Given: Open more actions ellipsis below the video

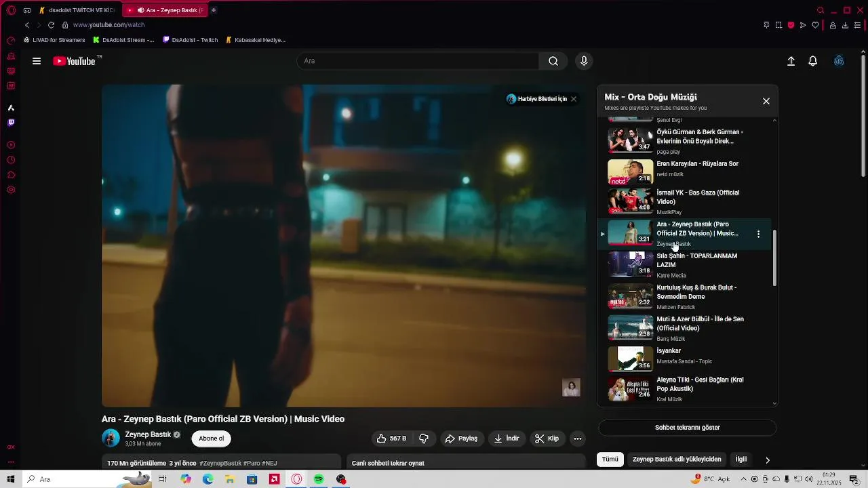Looking at the screenshot, I should [x=578, y=439].
